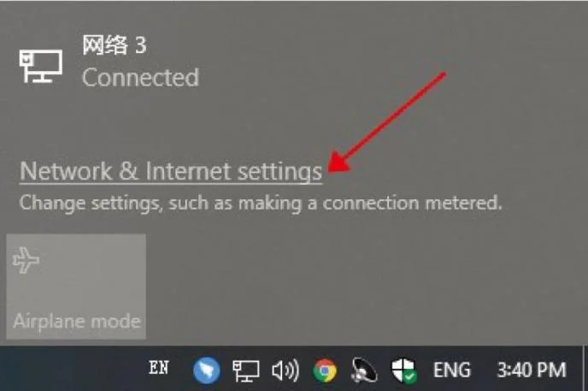
Task: Click the green check on shield icon
Action: click(x=410, y=376)
